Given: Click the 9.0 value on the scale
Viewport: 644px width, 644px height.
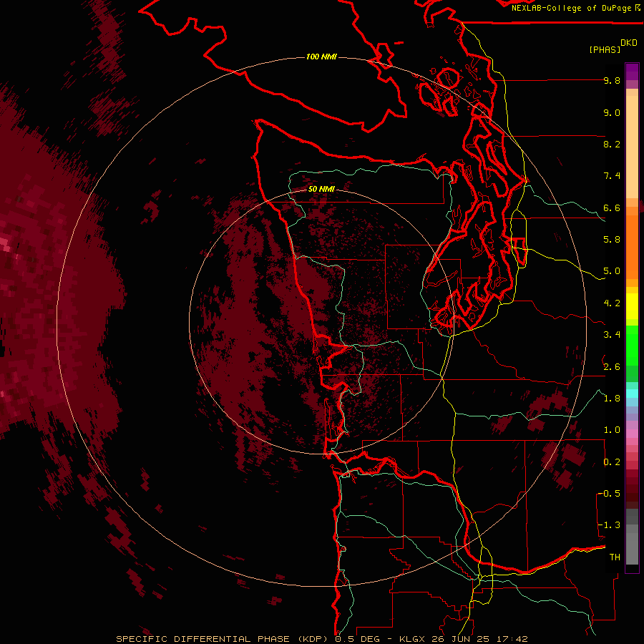Looking at the screenshot, I should coord(612,112).
